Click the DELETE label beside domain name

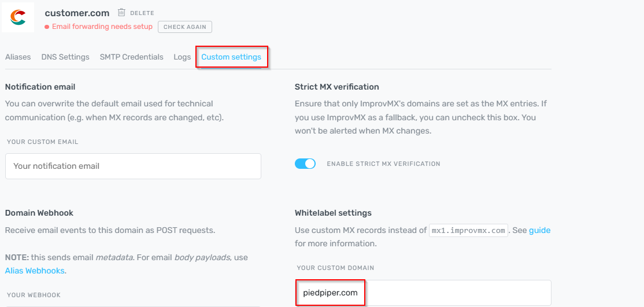point(142,13)
